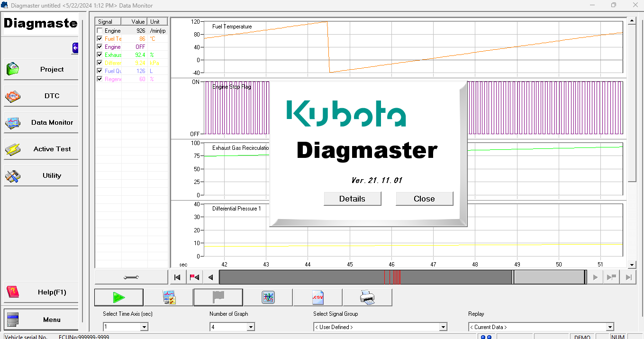This screenshot has width=644, height=339.
Task: Open graph display settings icon
Action: 268,297
